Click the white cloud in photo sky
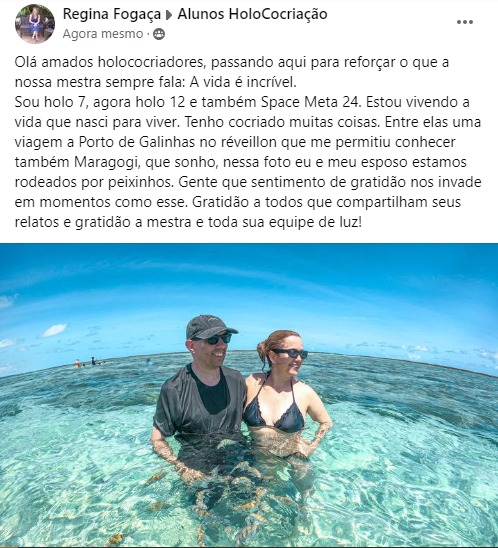The height and width of the screenshot is (548, 498). [x=54, y=330]
